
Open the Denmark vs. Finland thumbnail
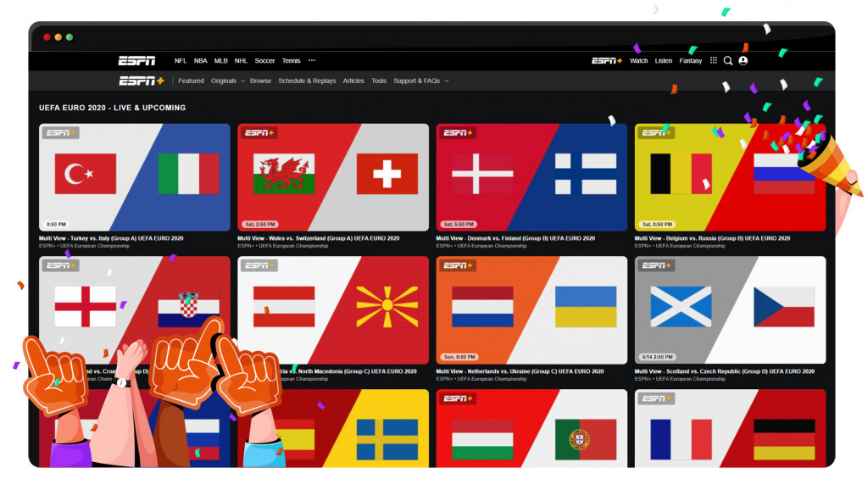(531, 177)
